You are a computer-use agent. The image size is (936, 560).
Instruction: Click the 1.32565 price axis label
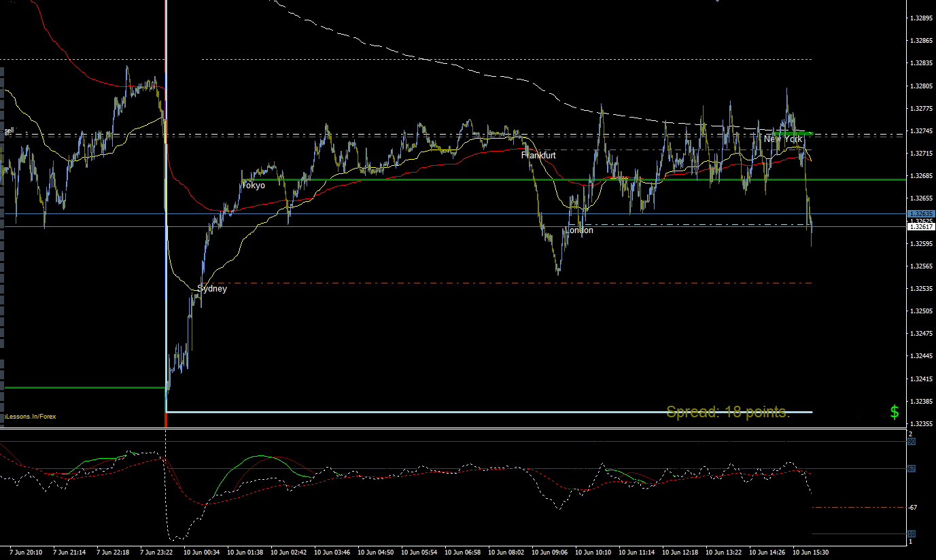tap(922, 266)
